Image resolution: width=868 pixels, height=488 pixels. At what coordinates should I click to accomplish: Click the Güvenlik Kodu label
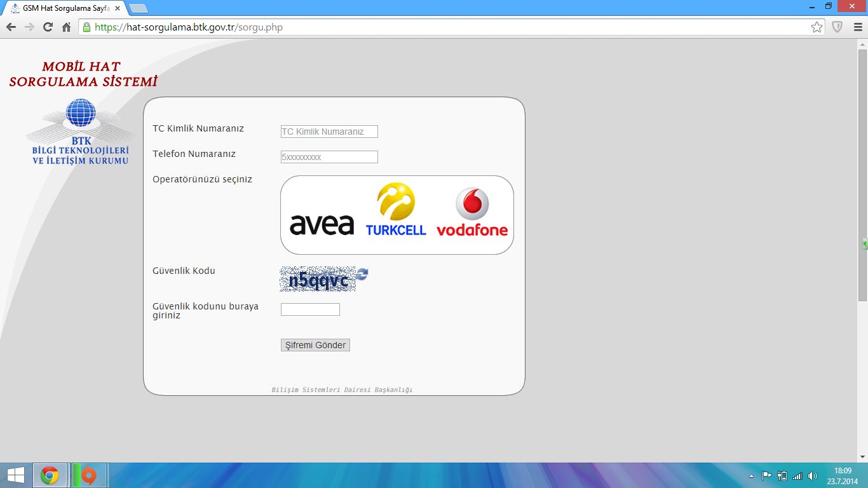(x=184, y=271)
